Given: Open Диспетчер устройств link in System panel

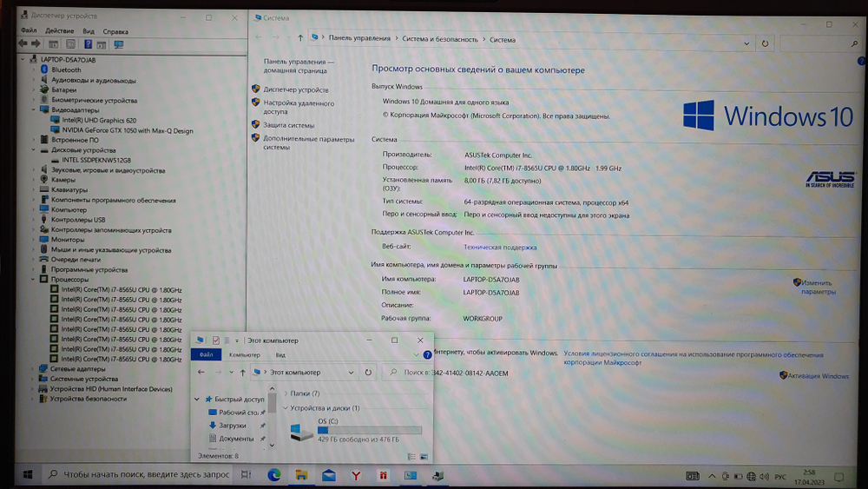Looking at the screenshot, I should click(x=296, y=89).
